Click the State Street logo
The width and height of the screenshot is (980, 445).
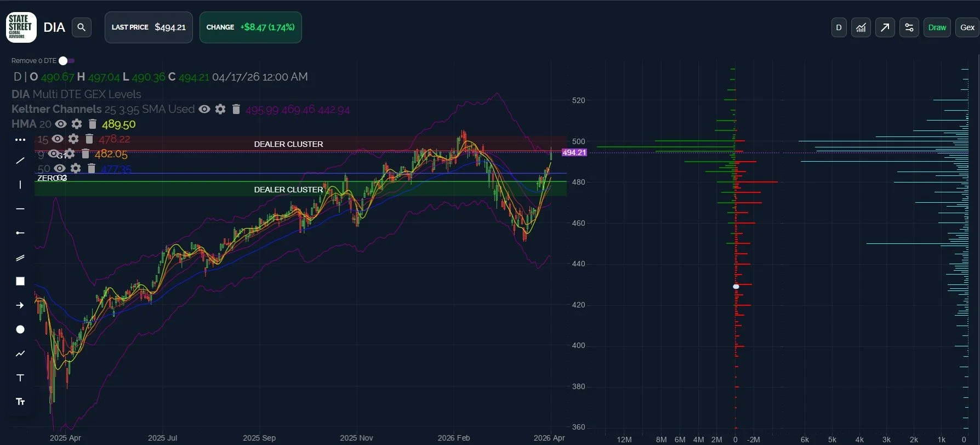click(21, 27)
